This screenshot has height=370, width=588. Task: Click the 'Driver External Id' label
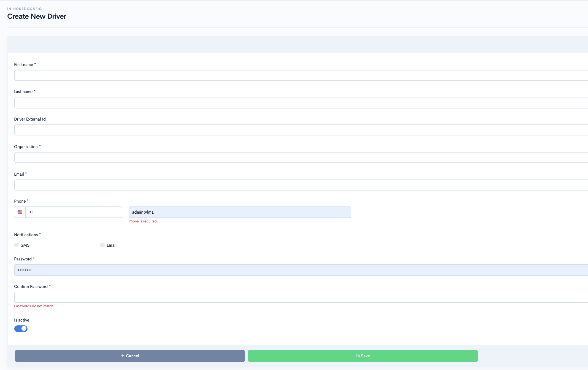point(30,119)
